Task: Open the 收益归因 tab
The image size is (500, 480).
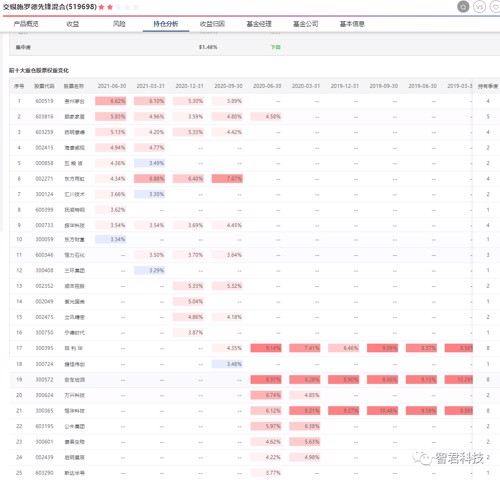Action: tap(212, 24)
